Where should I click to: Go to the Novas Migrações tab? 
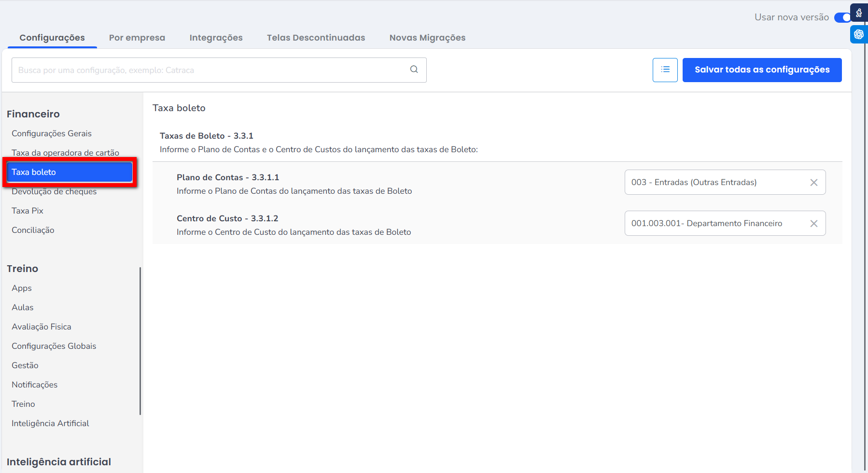(x=427, y=38)
